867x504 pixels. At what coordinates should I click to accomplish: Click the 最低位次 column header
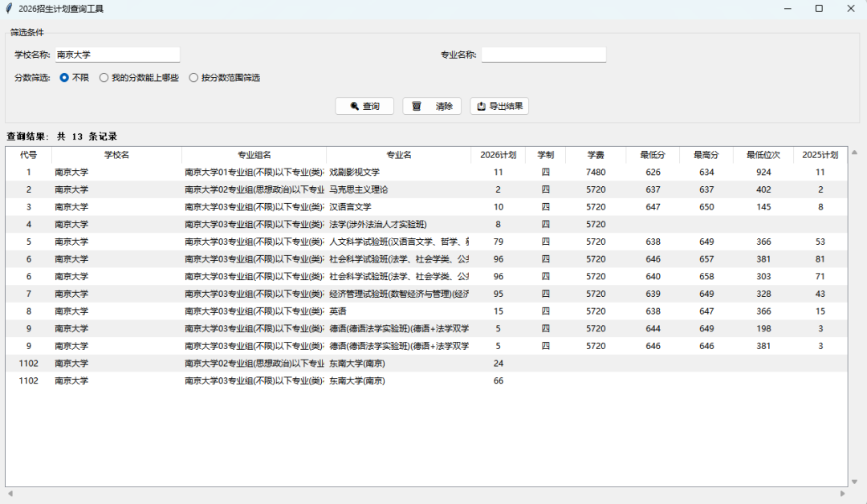click(763, 155)
